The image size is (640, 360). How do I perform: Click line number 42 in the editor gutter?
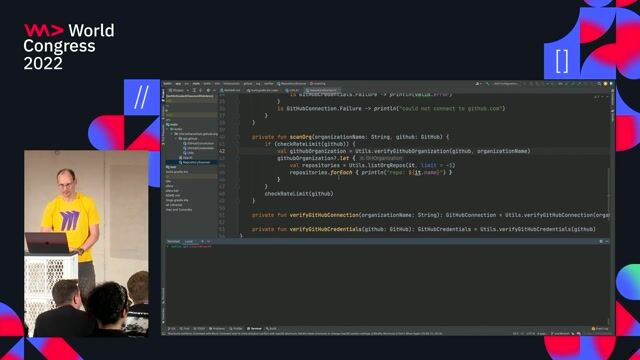tap(222, 151)
